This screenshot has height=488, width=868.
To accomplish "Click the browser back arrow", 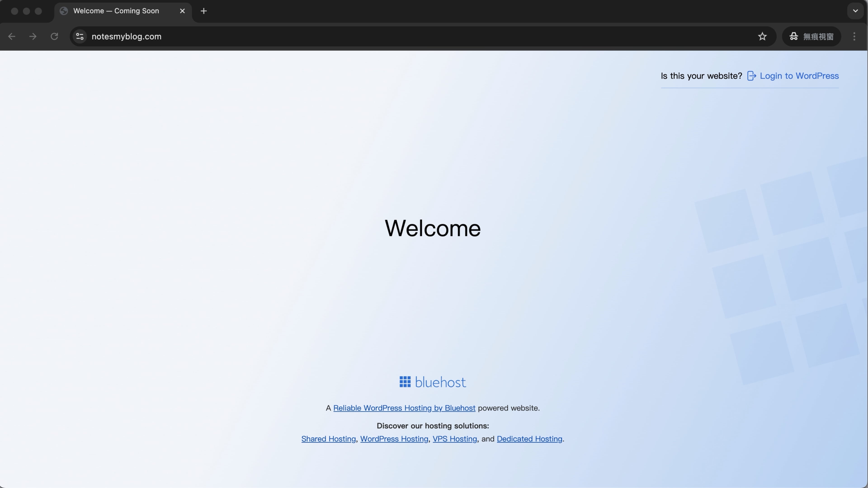I will coord(12,36).
